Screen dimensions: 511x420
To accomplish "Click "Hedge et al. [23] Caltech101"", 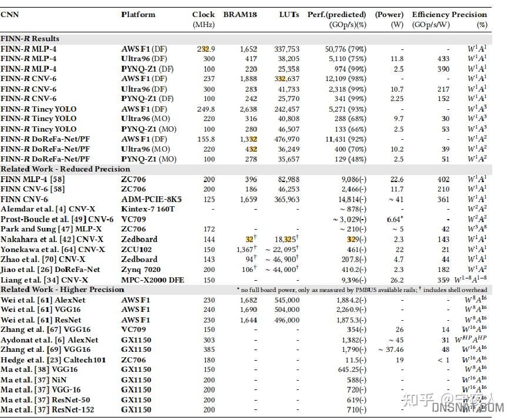I will point(53,360).
